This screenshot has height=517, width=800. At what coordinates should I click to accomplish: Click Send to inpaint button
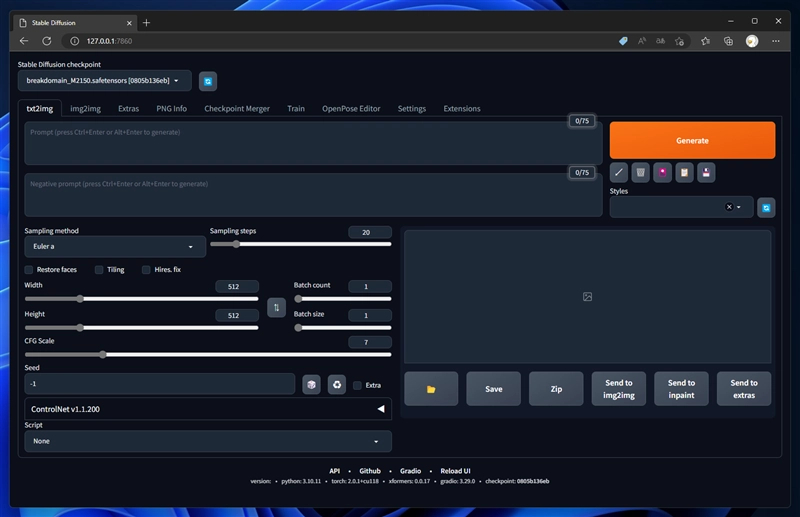point(681,389)
